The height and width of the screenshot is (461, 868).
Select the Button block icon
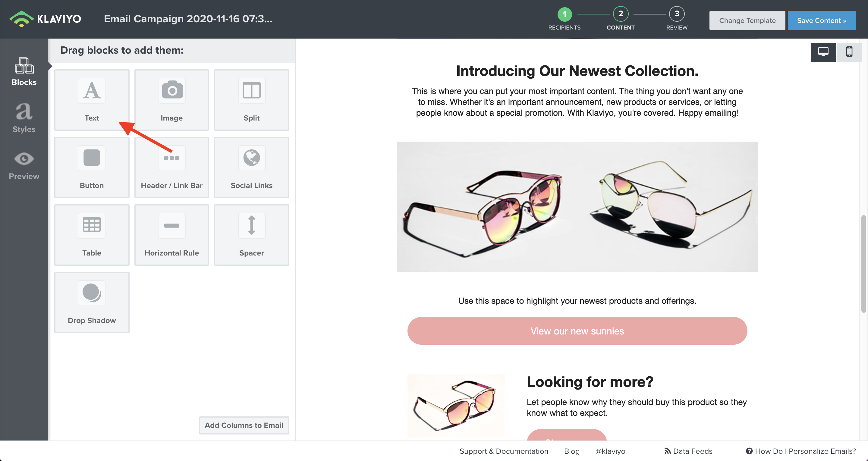(x=91, y=158)
